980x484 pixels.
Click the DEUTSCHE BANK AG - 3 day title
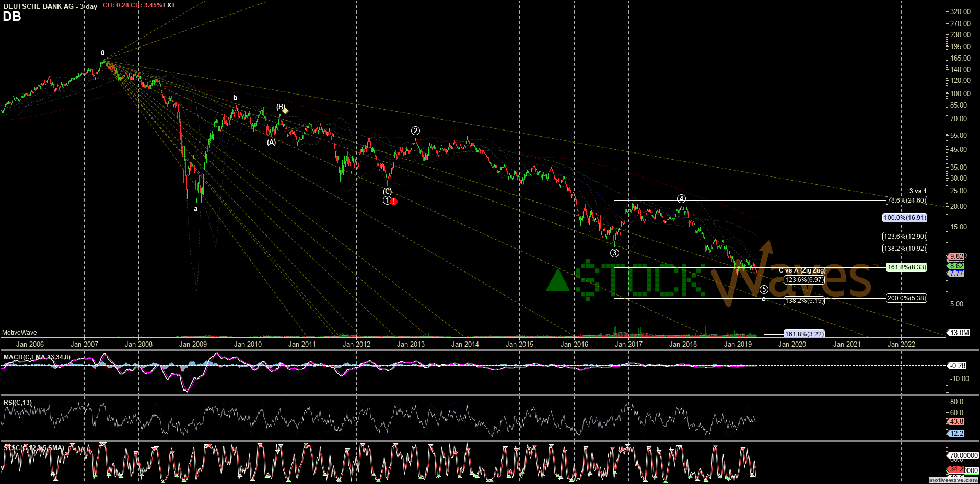pos(51,6)
